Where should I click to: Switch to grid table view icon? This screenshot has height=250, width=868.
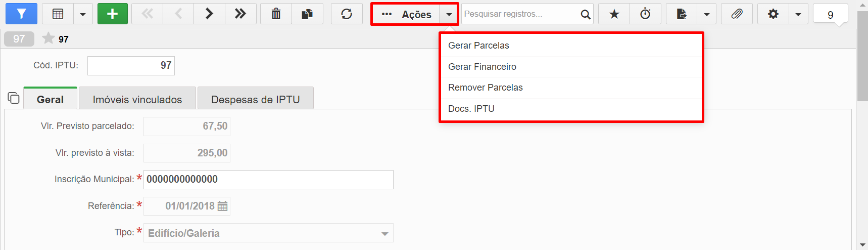pos(58,14)
